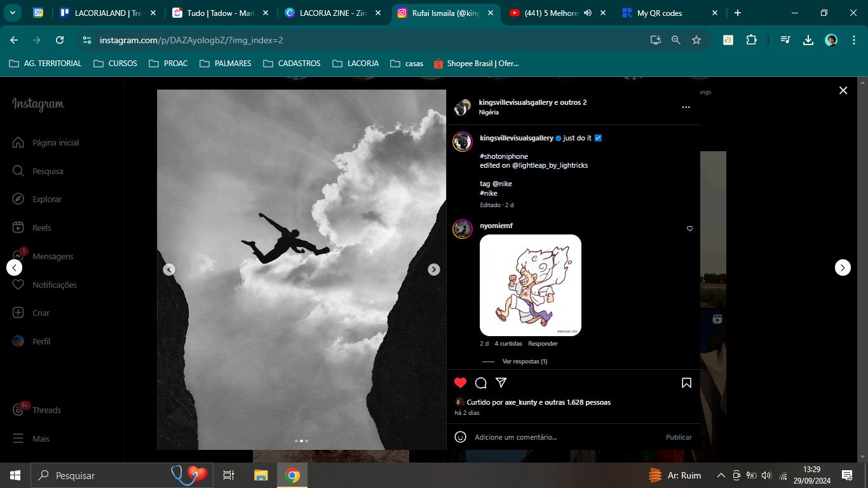The width and height of the screenshot is (868, 488).
Task: Open the comment bubble icon
Action: (x=481, y=383)
